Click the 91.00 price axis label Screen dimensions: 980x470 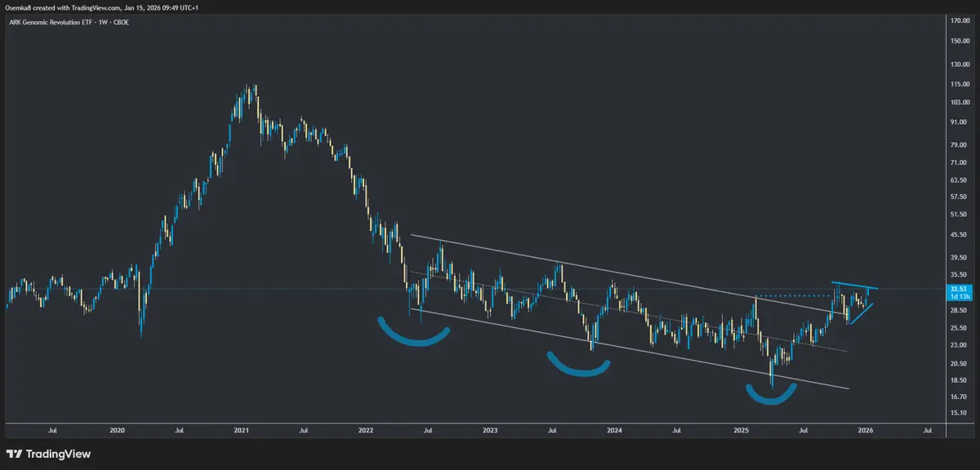960,122
